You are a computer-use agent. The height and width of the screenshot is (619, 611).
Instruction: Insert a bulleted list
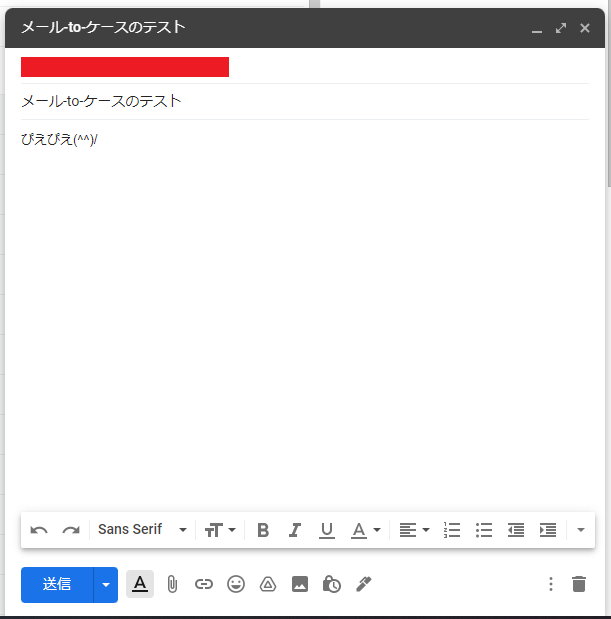coord(484,530)
